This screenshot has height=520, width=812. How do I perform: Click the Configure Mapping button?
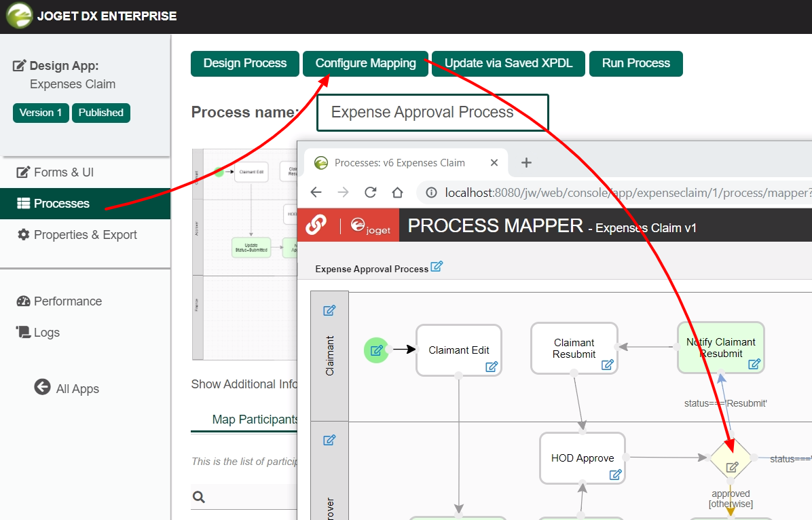tap(365, 63)
